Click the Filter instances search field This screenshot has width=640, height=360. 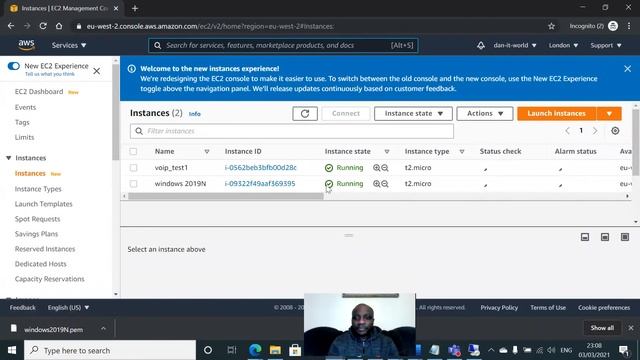[292, 131]
